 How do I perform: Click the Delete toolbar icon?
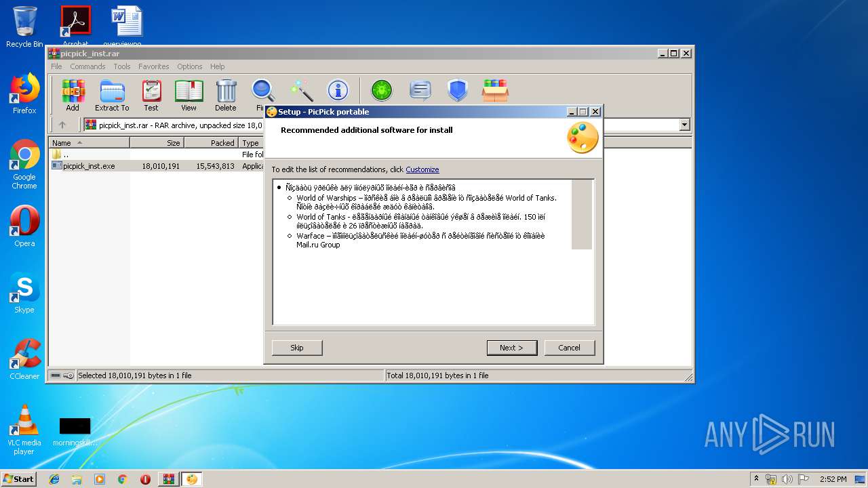(226, 95)
